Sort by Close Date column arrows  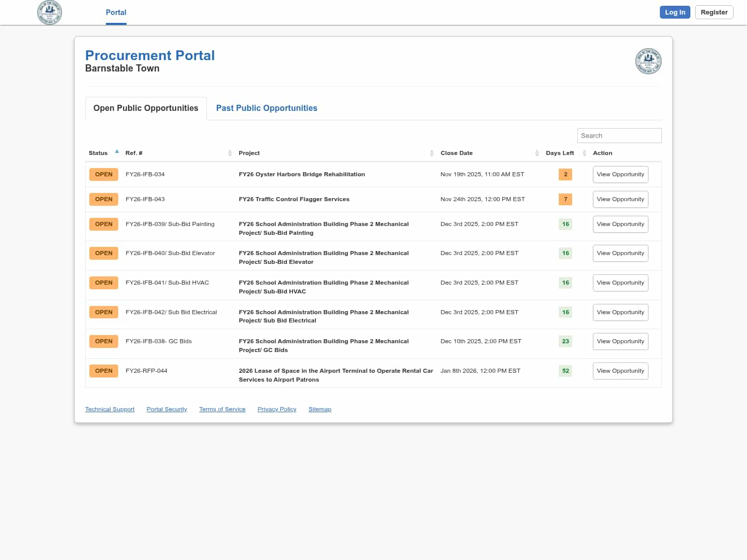tap(537, 153)
